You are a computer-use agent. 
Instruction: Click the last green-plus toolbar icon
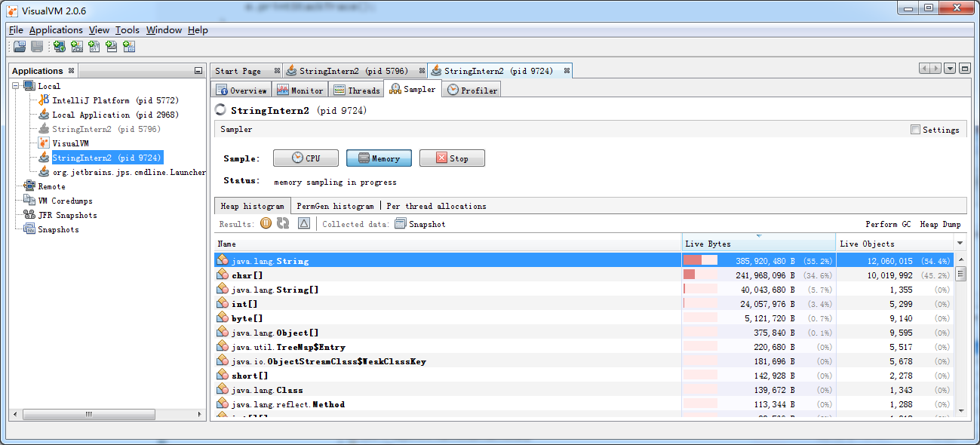pos(129,47)
